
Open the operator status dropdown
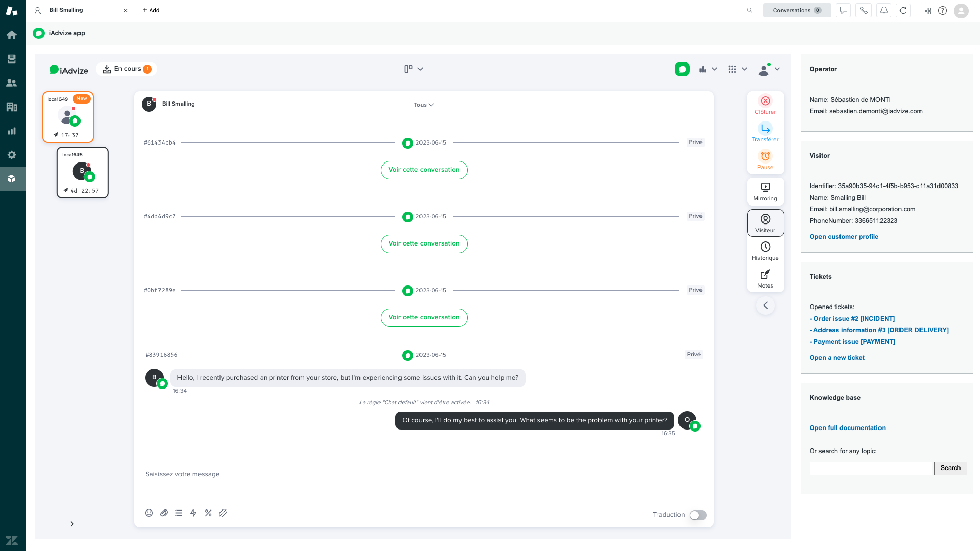[769, 69]
